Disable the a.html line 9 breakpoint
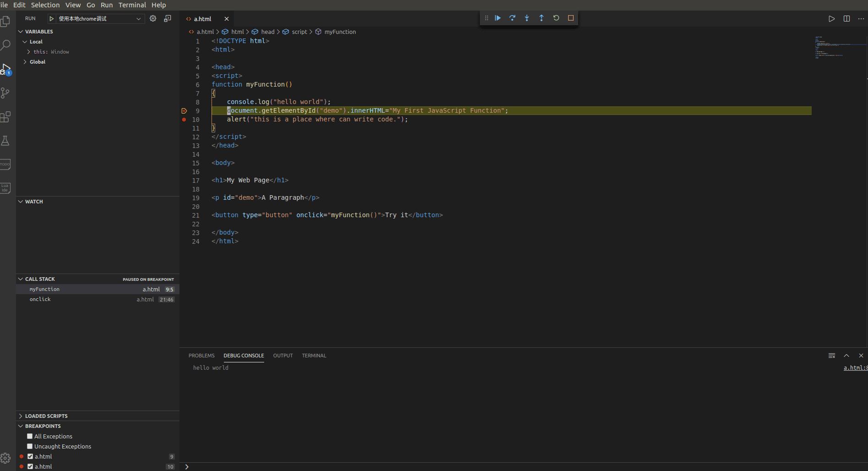 click(x=30, y=456)
